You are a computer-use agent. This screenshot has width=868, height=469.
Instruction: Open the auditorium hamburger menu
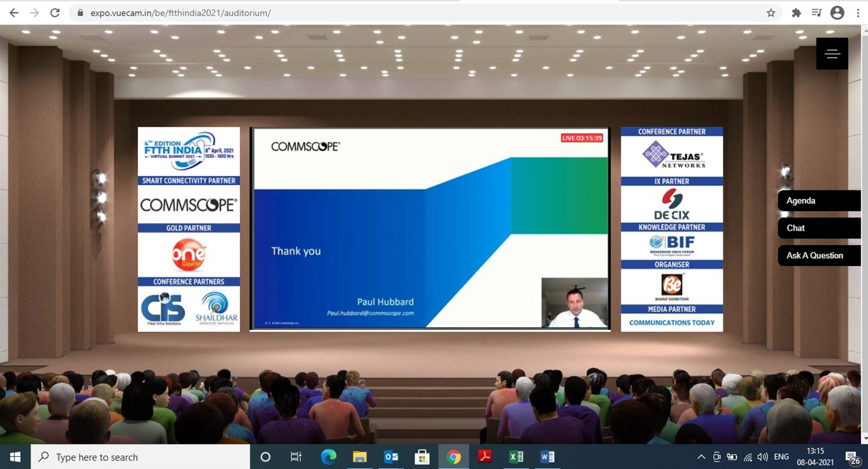point(832,54)
